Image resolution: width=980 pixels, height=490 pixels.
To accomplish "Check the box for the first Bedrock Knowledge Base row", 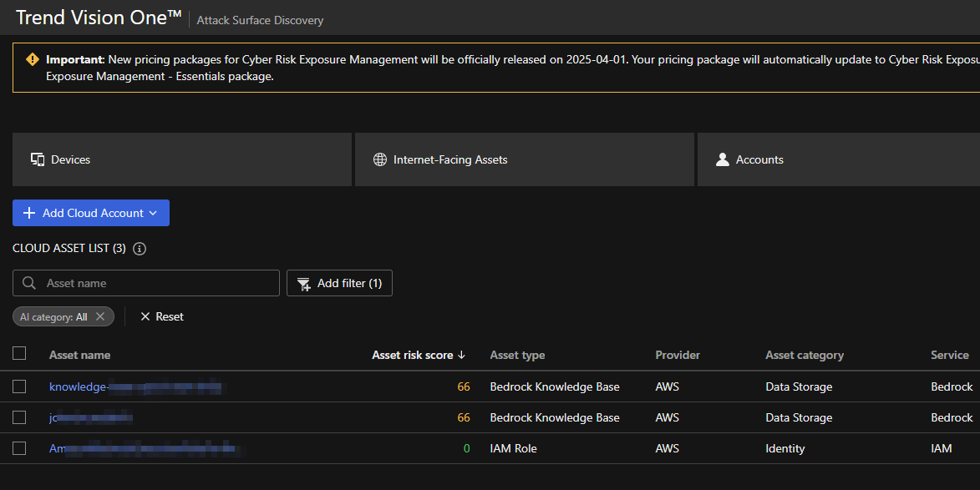I will click(19, 386).
